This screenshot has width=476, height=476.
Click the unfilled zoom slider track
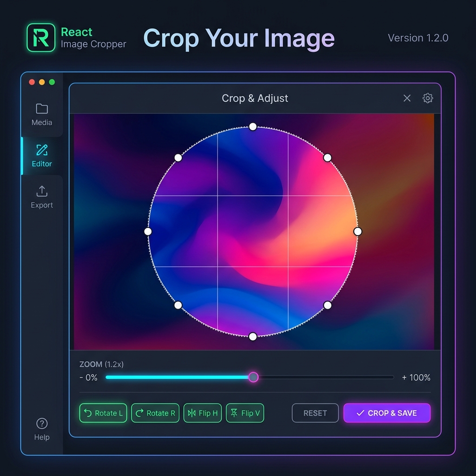(x=326, y=377)
